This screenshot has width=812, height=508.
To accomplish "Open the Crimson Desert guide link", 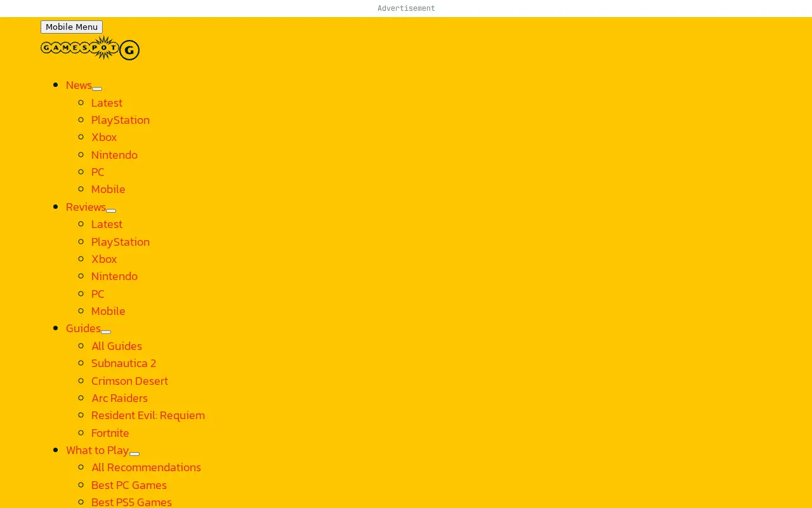I will coord(129,381).
